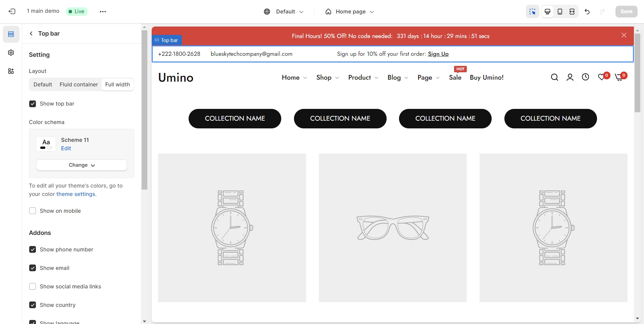This screenshot has height=324, width=644.
Task: Open the storefront search magnifier icon
Action: 554,77
